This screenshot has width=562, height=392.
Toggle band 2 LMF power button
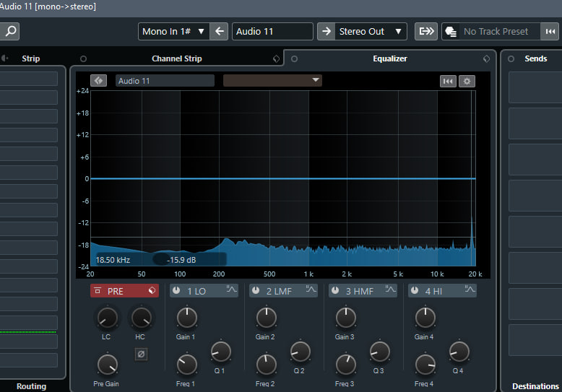pos(256,290)
